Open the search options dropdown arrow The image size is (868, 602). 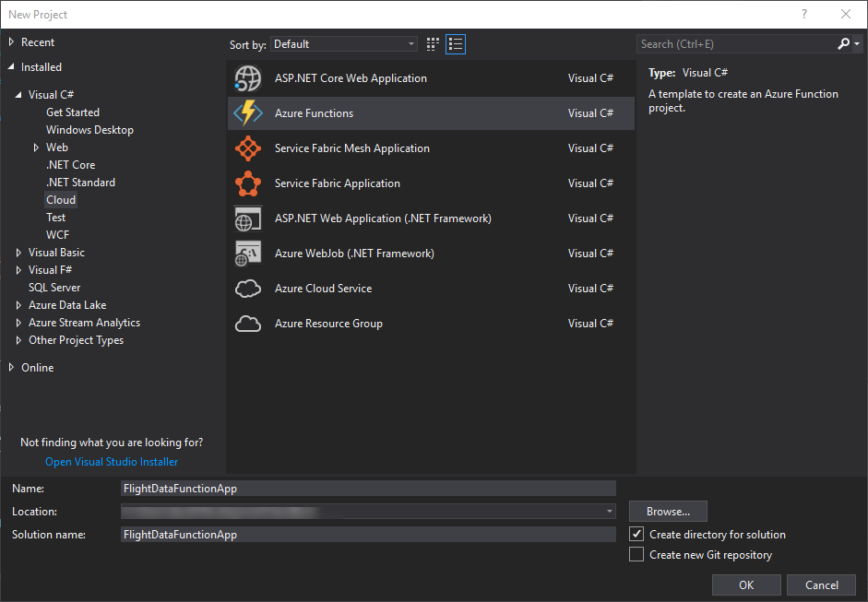click(x=856, y=43)
